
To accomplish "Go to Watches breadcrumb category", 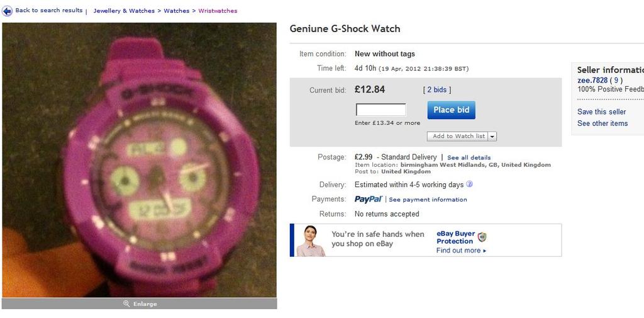I will [177, 11].
